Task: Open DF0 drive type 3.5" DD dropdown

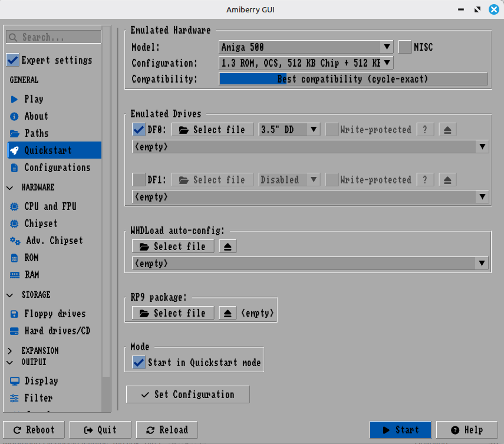Action: tap(289, 130)
